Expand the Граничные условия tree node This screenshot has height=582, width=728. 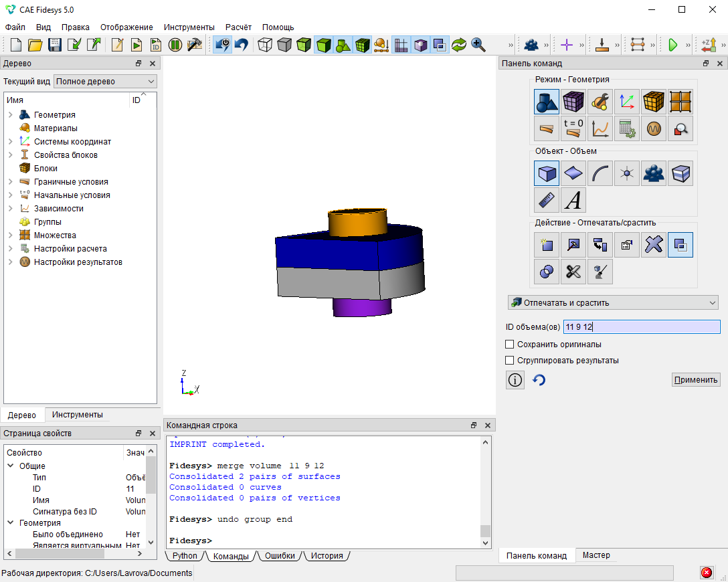coord(10,181)
